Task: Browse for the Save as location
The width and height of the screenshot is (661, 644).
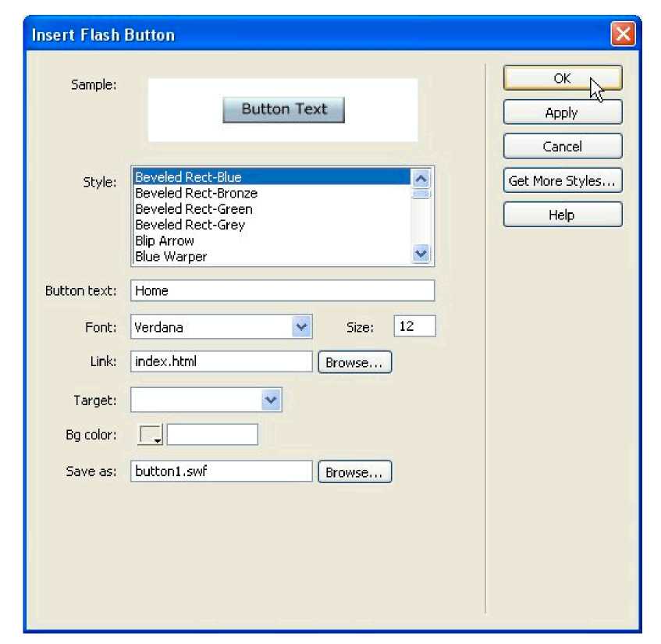Action: pos(354,472)
